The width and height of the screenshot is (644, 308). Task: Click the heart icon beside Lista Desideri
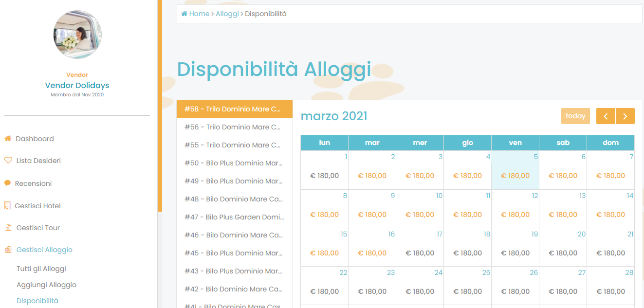click(8, 161)
